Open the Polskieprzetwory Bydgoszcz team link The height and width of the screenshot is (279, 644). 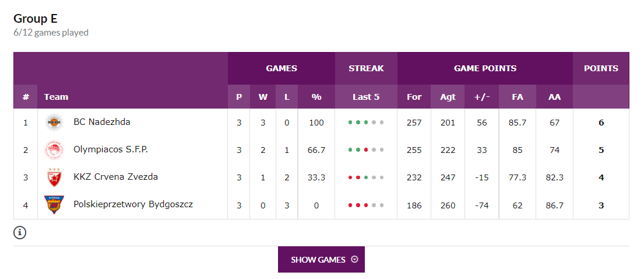point(133,204)
